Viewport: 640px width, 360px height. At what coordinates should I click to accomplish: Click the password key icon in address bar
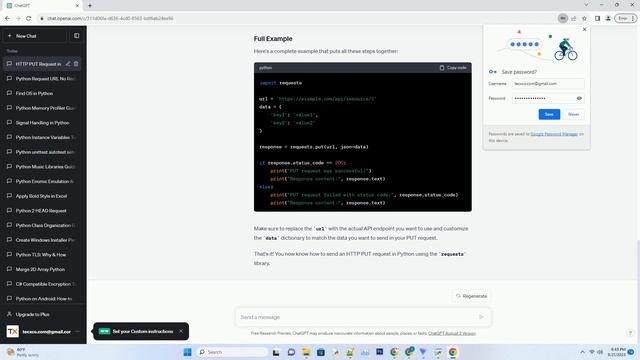(563, 18)
